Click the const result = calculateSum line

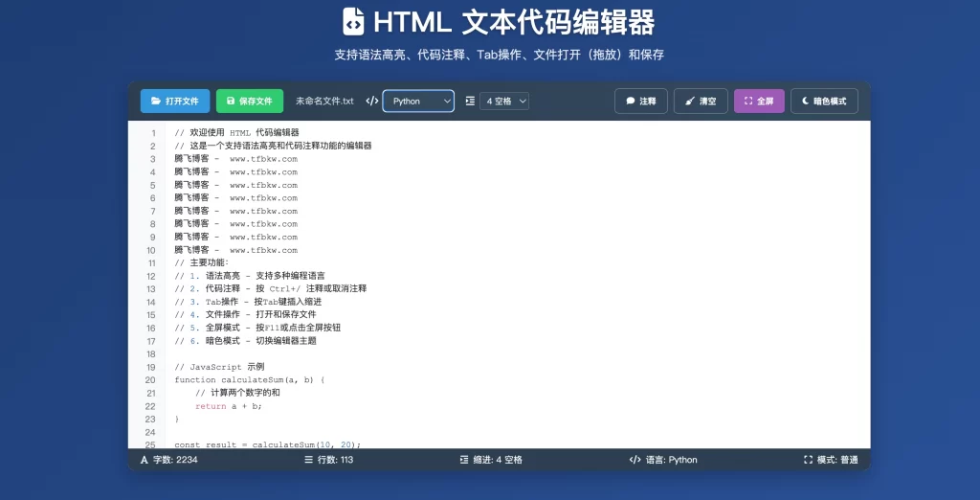tap(268, 444)
